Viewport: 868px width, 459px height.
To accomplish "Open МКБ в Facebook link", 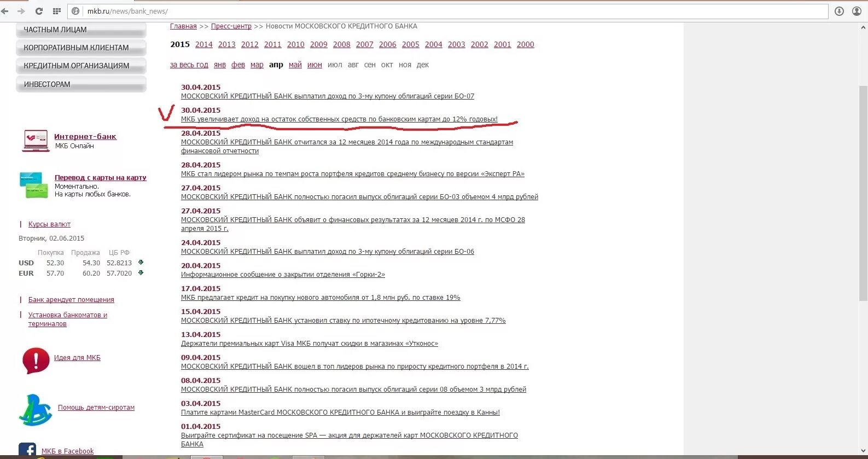I will pos(67,451).
